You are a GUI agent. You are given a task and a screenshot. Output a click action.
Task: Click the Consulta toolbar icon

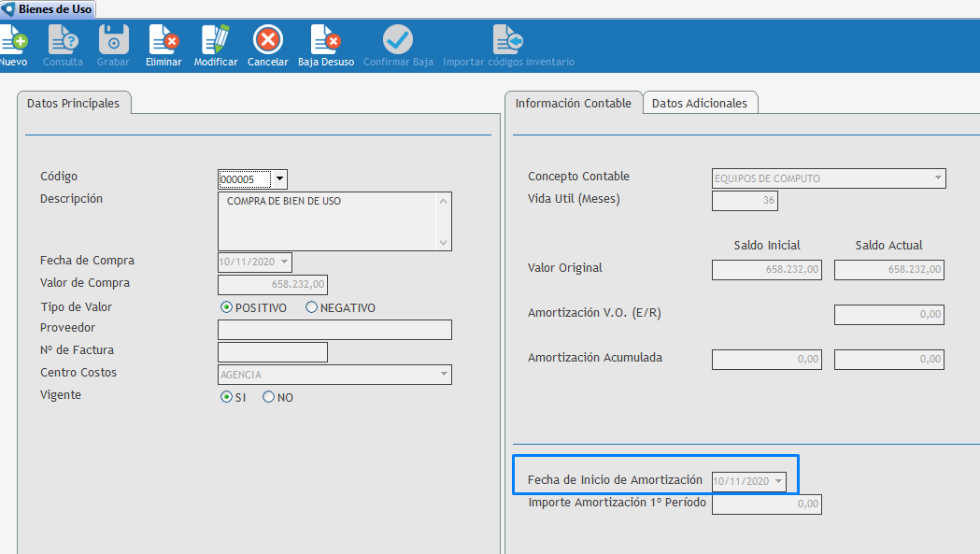click(x=63, y=40)
